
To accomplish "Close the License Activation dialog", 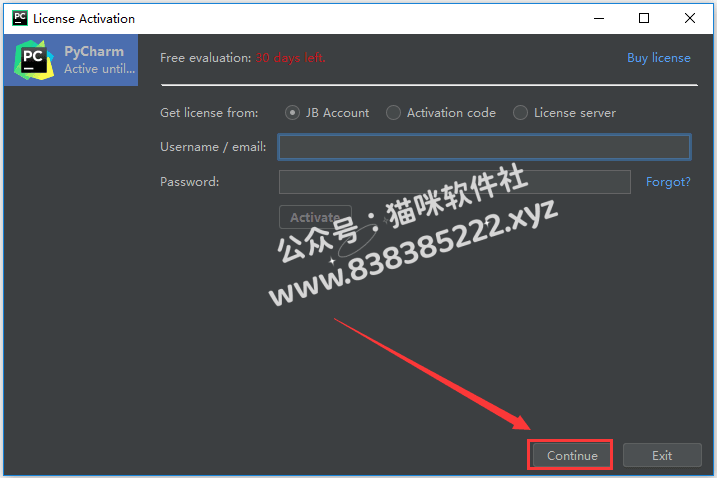I will point(690,18).
